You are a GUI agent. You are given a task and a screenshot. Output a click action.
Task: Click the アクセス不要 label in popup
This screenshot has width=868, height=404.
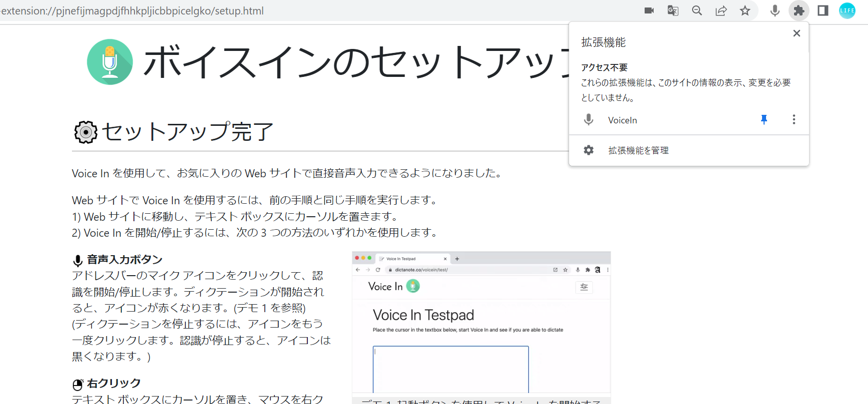604,67
